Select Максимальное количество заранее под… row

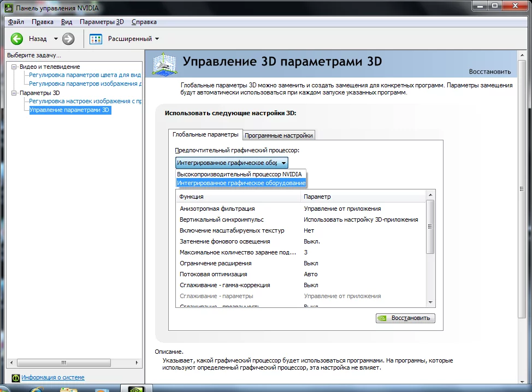pos(300,252)
